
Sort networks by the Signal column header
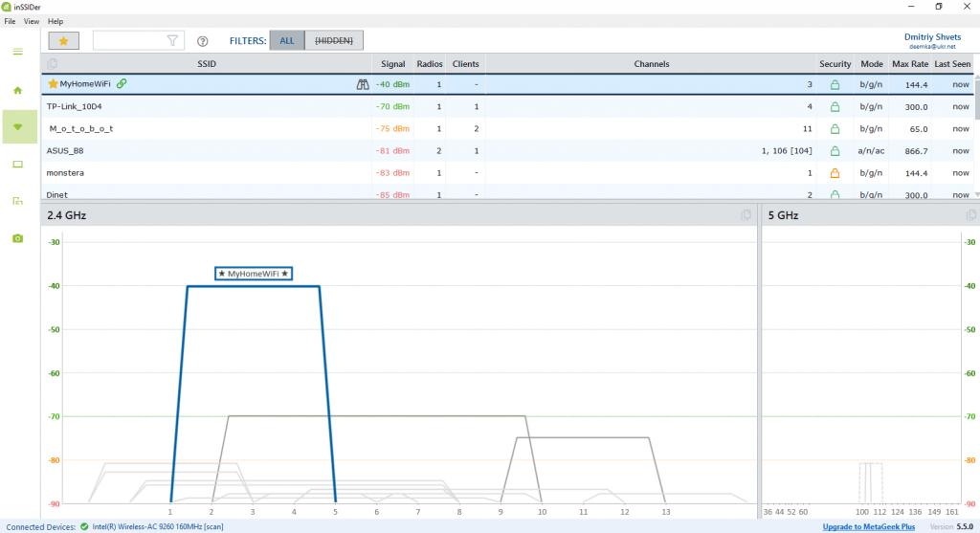(x=392, y=64)
